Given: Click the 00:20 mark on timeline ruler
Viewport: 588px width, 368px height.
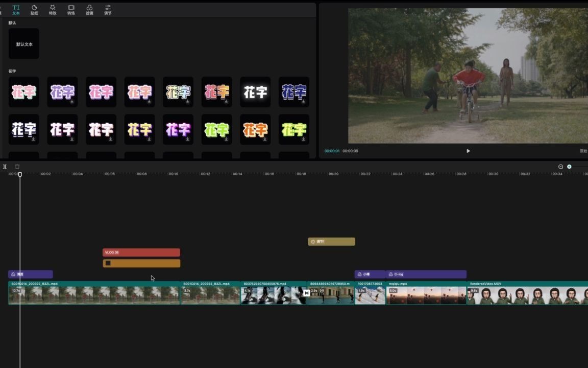Looking at the screenshot, I should pyautogui.click(x=333, y=174).
